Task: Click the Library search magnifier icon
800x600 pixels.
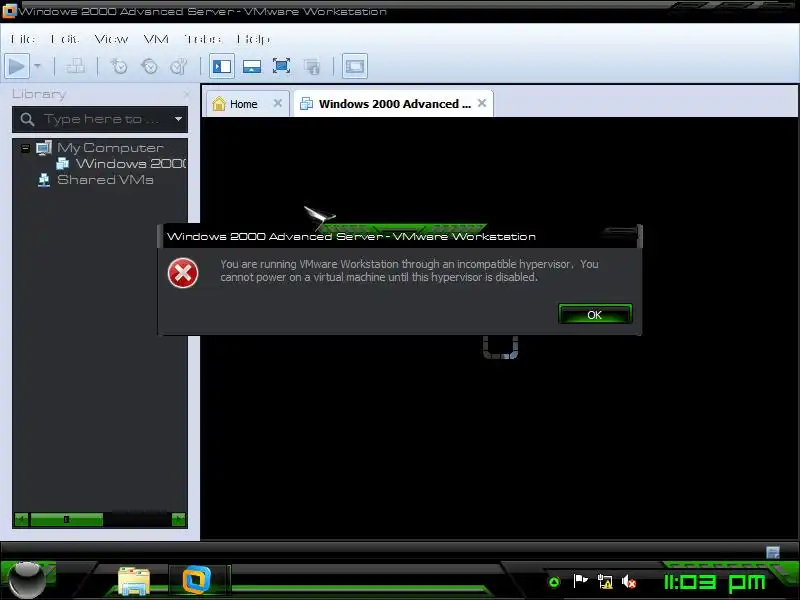Action: [x=27, y=119]
